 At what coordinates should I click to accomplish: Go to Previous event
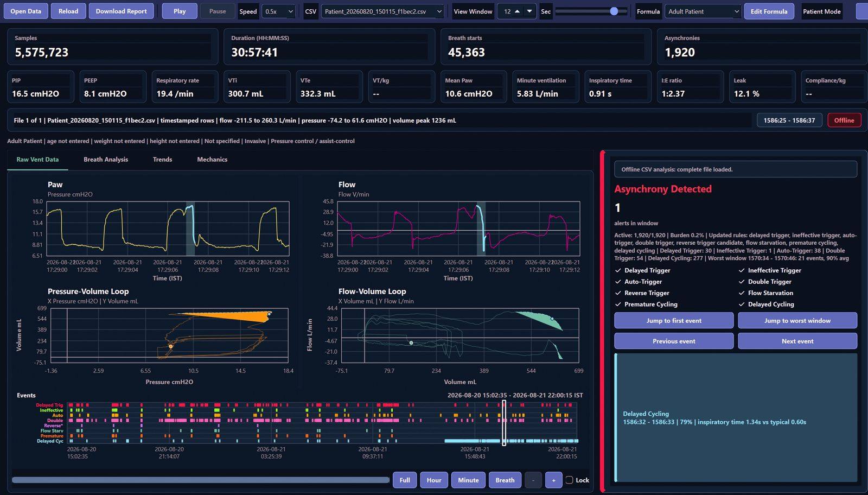pyautogui.click(x=674, y=341)
